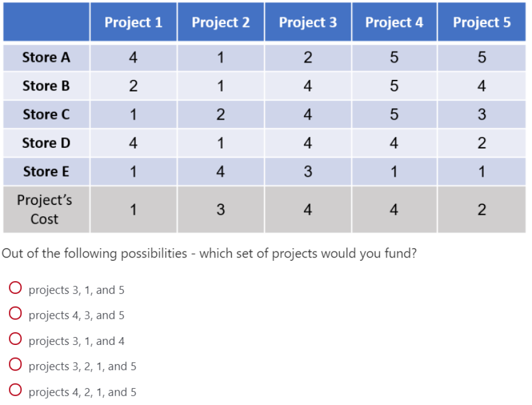Choose the projects 4, 3, and 5 option
The width and height of the screenshot is (532, 405).
(x=15, y=314)
